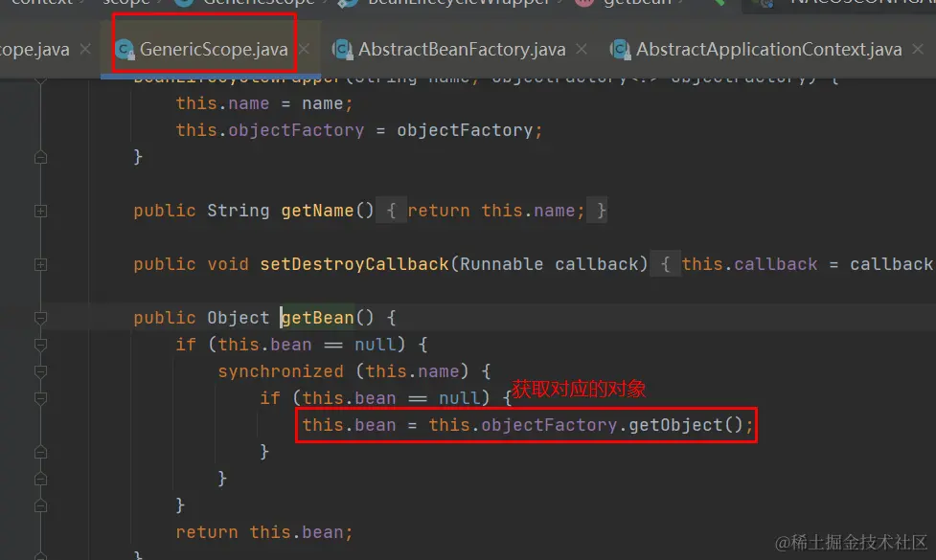
Task: Click the folded '}' placeholder ending the getName() line
Action: 599,211
